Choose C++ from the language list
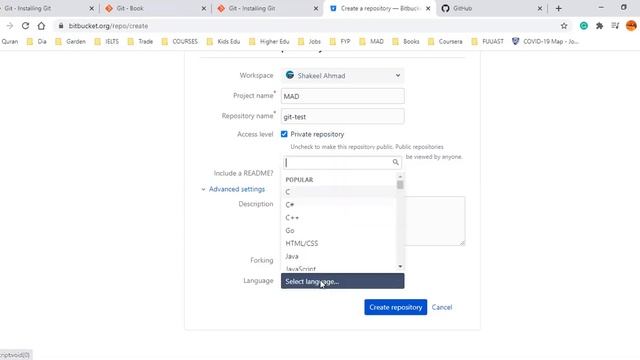This screenshot has width=640, height=360. point(338,218)
